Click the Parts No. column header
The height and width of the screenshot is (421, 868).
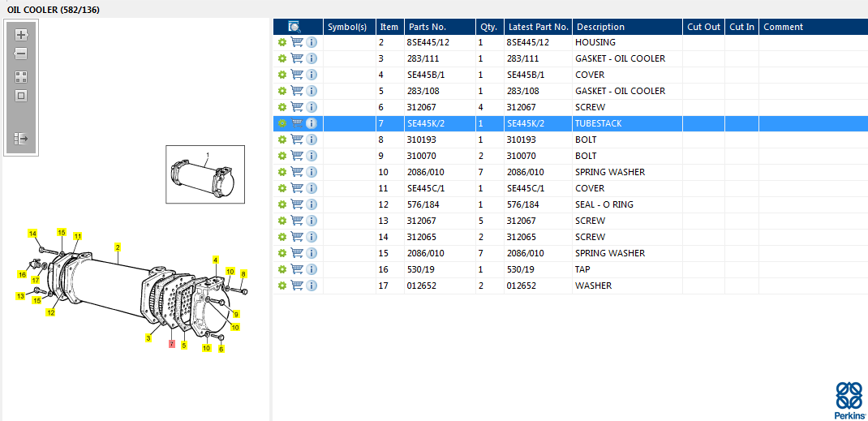[440, 27]
